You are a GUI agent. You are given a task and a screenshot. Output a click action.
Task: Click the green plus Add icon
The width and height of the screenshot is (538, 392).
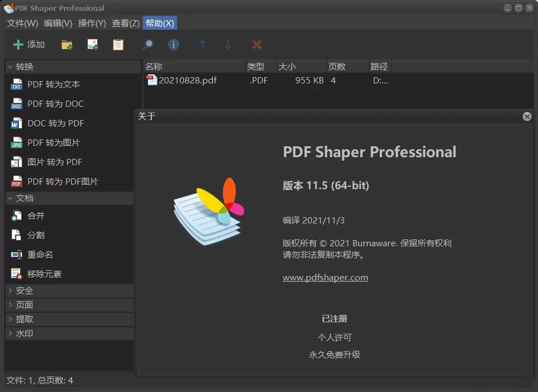click(x=18, y=45)
